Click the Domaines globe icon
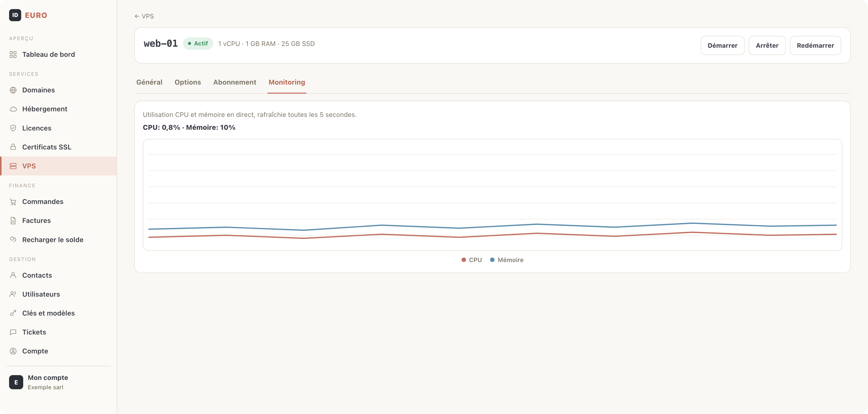 coord(13,90)
